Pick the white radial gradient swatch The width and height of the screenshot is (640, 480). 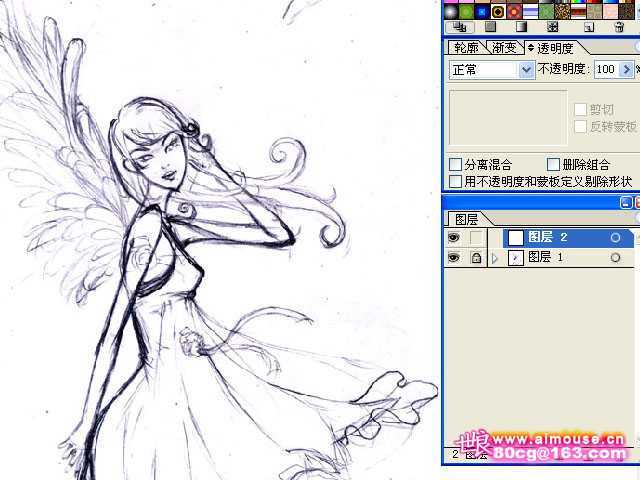451,11
